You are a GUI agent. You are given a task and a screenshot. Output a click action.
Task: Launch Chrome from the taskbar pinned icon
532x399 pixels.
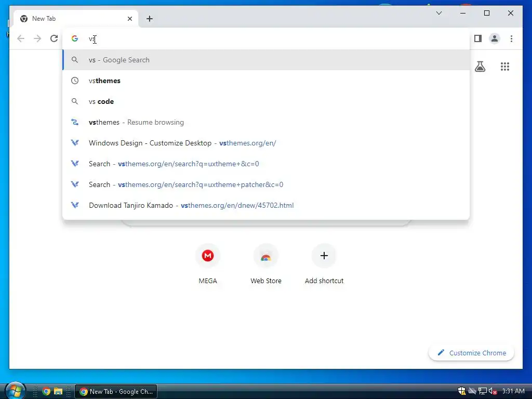tap(46, 392)
